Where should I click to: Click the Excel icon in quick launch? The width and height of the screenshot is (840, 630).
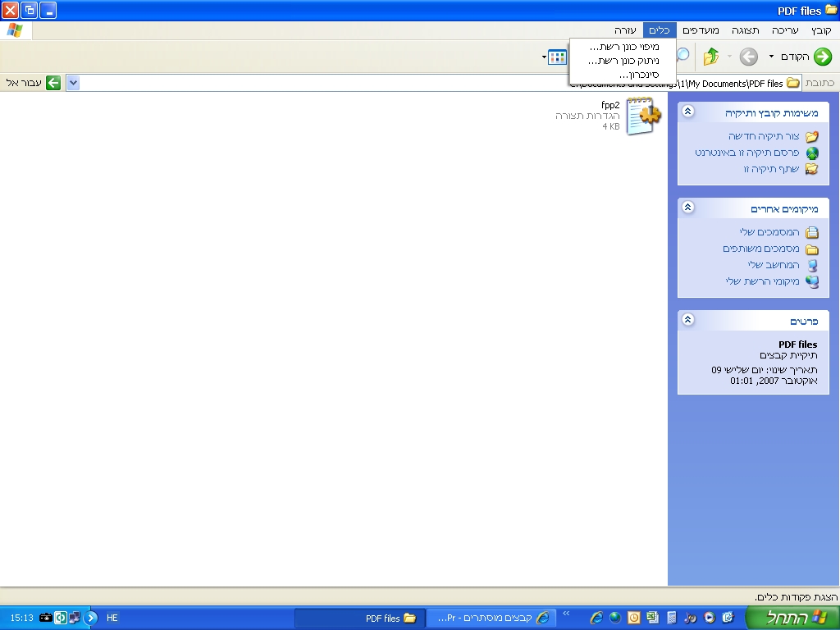652,618
